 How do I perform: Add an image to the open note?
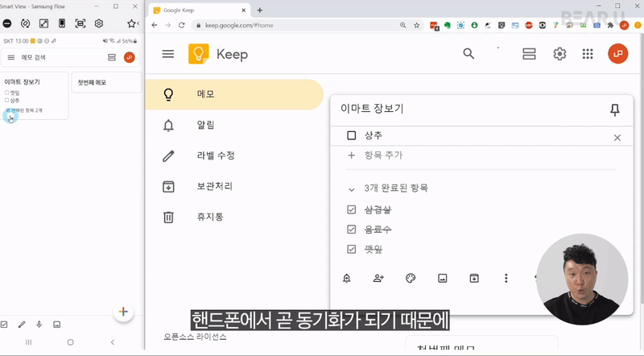442,279
